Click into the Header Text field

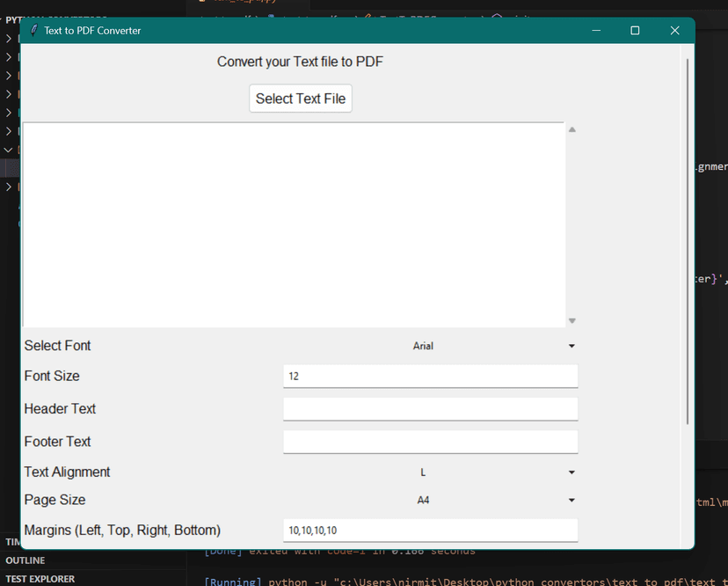click(430, 409)
